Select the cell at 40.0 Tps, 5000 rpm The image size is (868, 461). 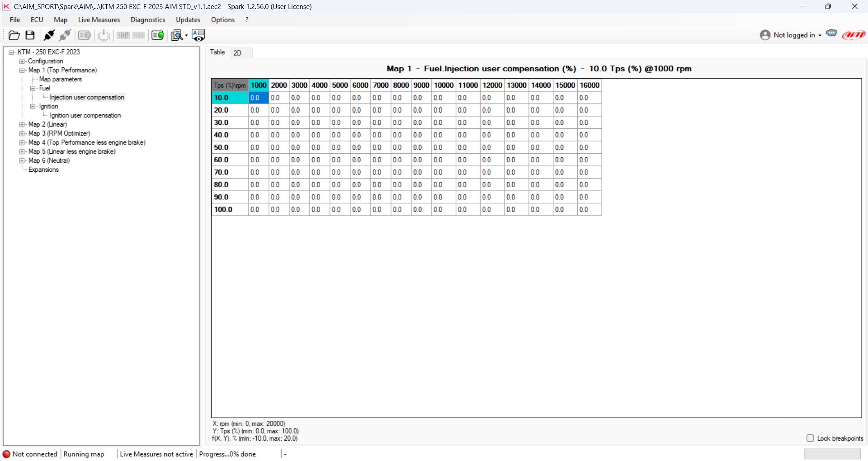pyautogui.click(x=340, y=135)
